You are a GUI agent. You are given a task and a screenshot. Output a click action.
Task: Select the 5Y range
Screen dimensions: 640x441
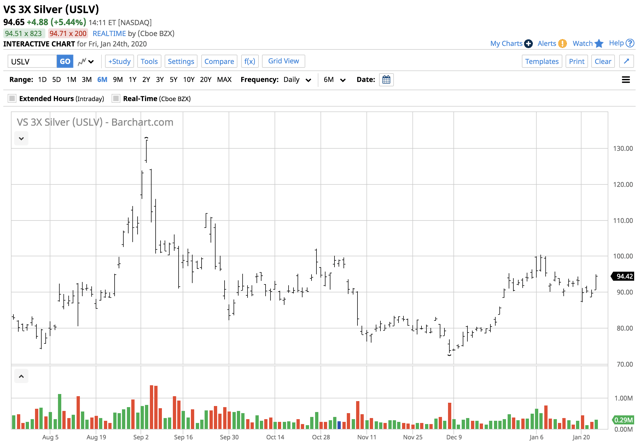(x=173, y=80)
